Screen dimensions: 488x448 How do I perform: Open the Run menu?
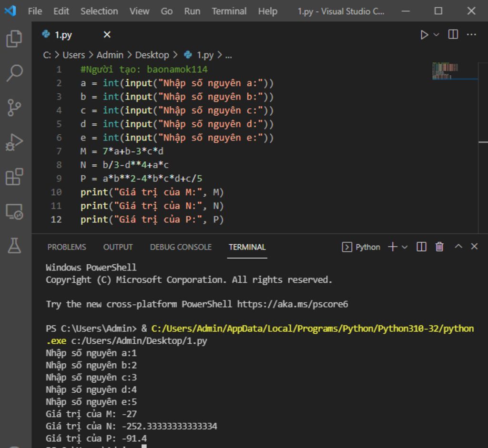click(192, 11)
